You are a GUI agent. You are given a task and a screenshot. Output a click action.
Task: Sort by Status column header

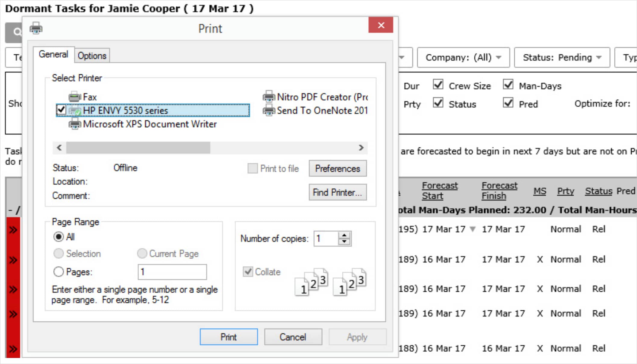(599, 191)
